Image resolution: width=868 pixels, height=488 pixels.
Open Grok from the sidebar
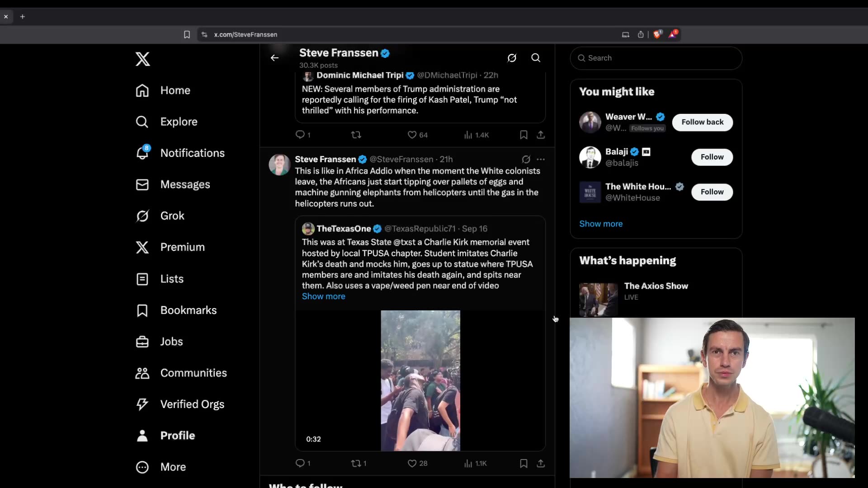pos(160,216)
